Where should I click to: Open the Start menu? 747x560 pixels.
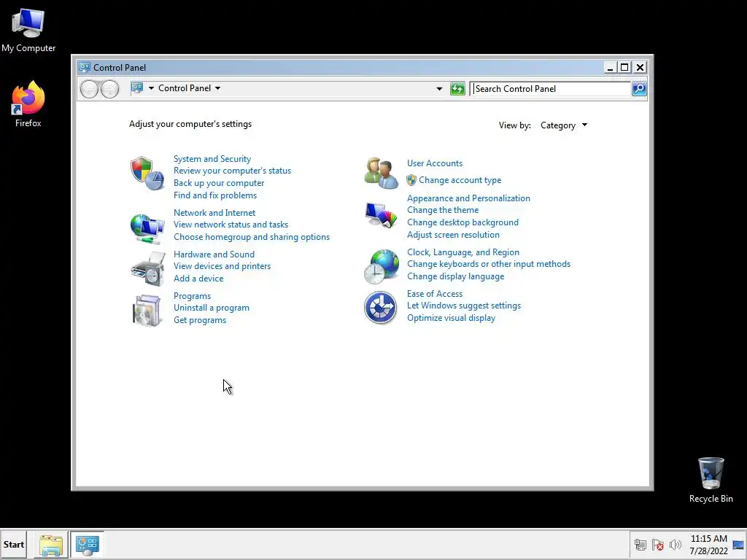14,545
